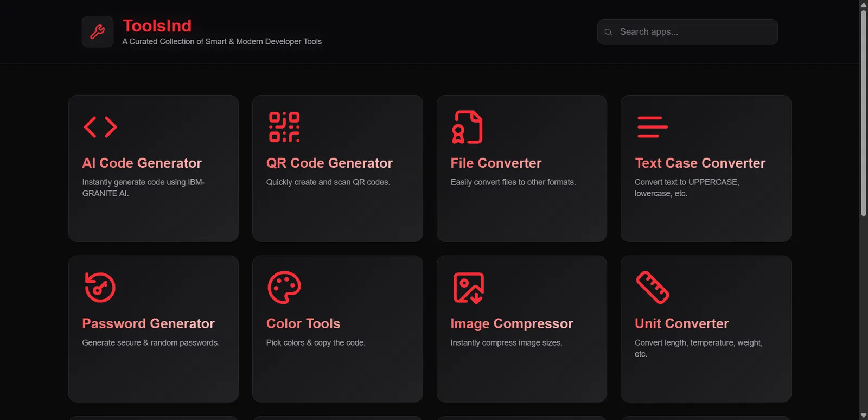
Task: Open the Text Case Converter title link
Action: [x=700, y=163]
